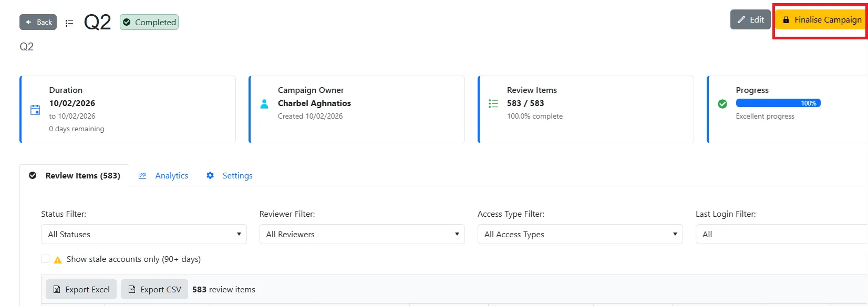Click the green checkmark in Progress card
868x306 pixels.
point(722,104)
